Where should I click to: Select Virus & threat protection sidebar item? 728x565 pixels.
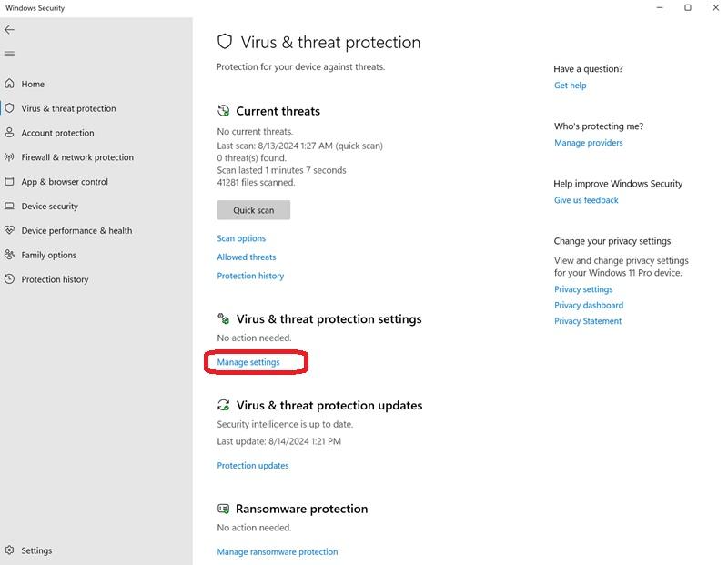[68, 108]
